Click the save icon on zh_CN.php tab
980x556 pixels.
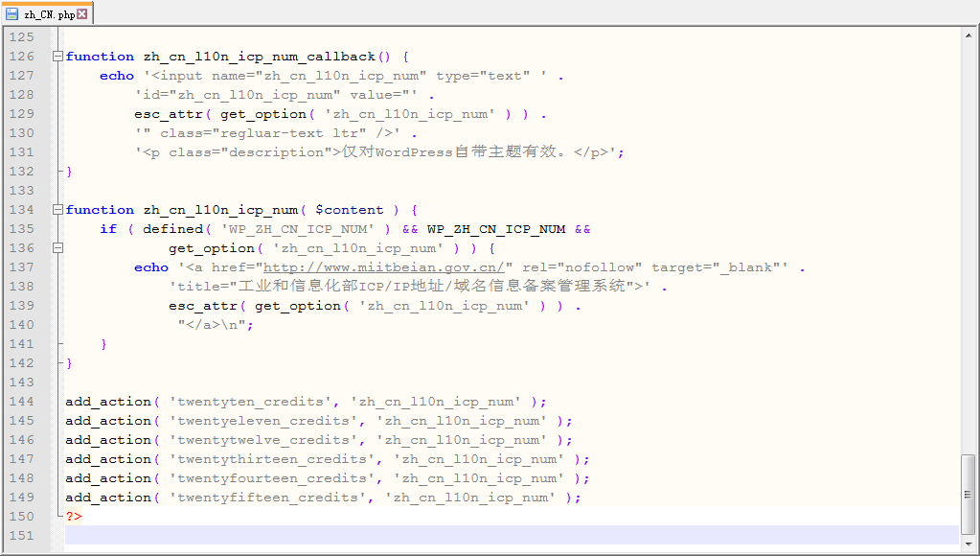11,13
